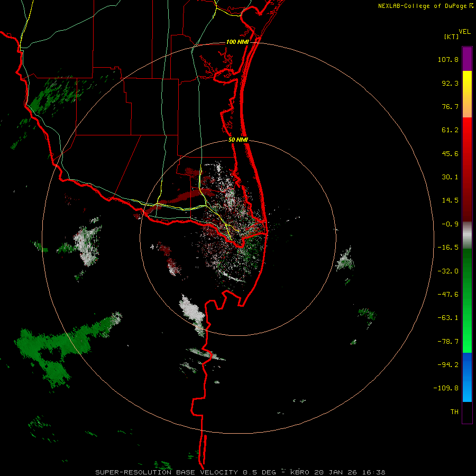Click the 100 NMI range ring label
This screenshot has height=476, width=476.
point(237,42)
